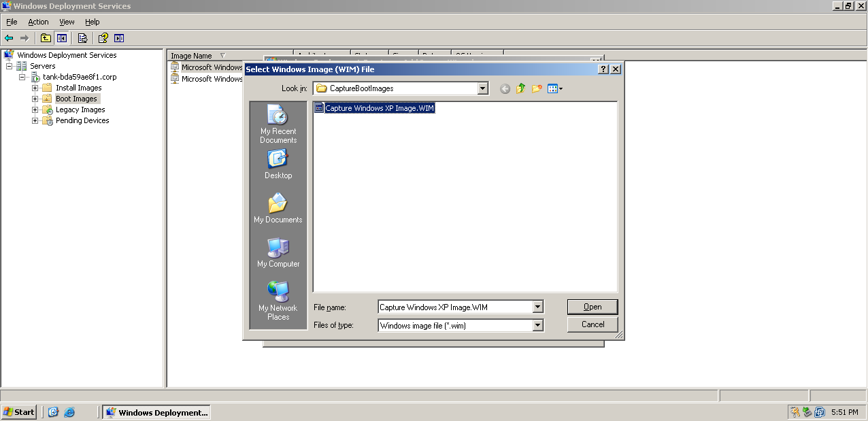
Task: Close the Select Windows Image dialog
Action: click(615, 69)
